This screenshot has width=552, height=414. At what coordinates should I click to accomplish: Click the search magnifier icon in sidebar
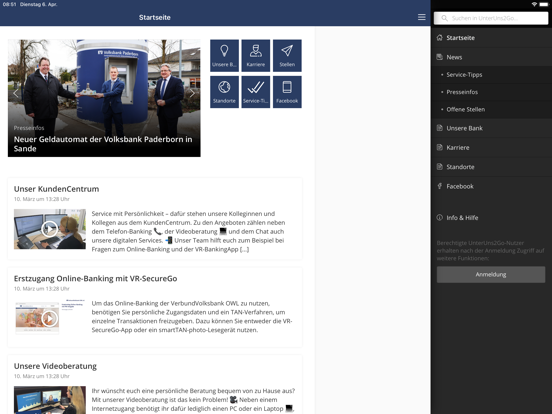coord(444,18)
